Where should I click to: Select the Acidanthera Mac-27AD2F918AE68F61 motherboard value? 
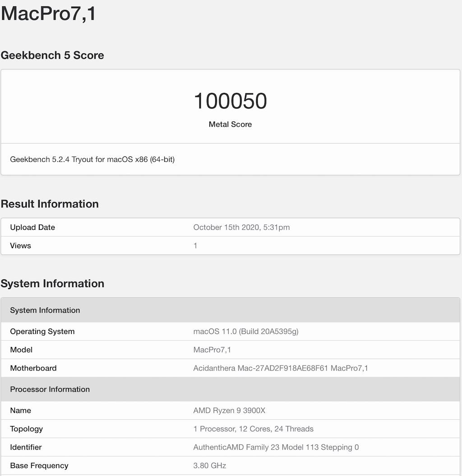coord(281,368)
